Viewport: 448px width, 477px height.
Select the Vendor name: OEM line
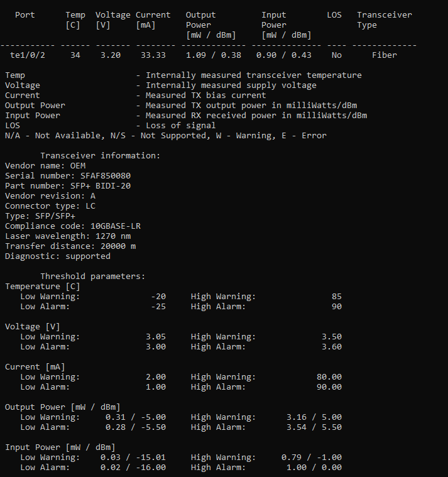tap(45, 165)
